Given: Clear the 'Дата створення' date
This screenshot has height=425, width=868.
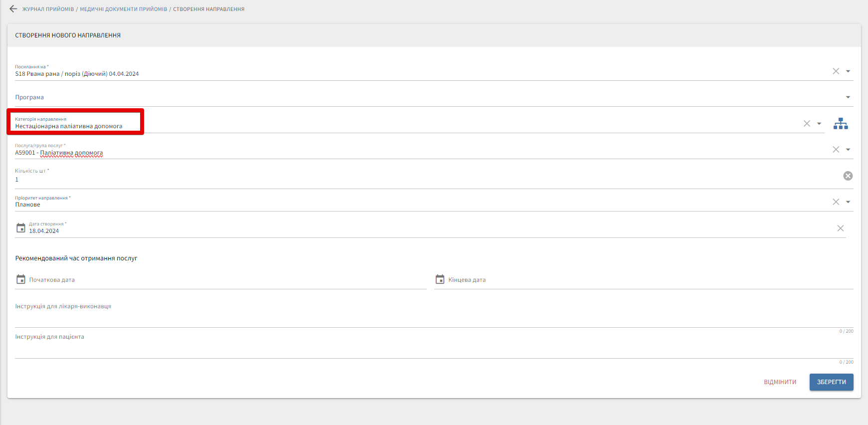Looking at the screenshot, I should (841, 228).
